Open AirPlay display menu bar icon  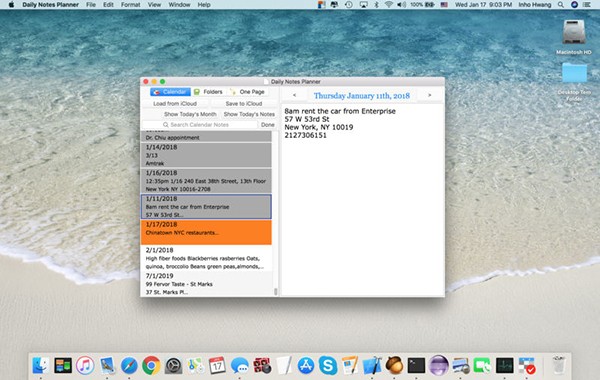click(x=363, y=5)
